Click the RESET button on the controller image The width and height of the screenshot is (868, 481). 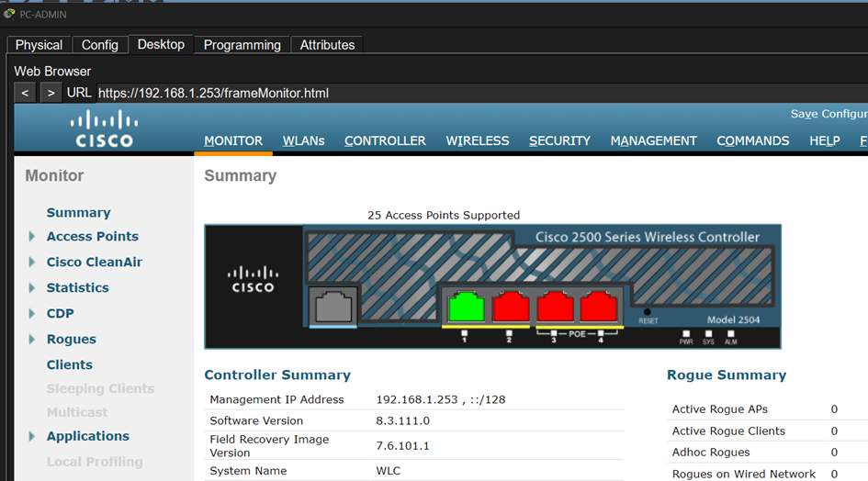click(x=648, y=312)
